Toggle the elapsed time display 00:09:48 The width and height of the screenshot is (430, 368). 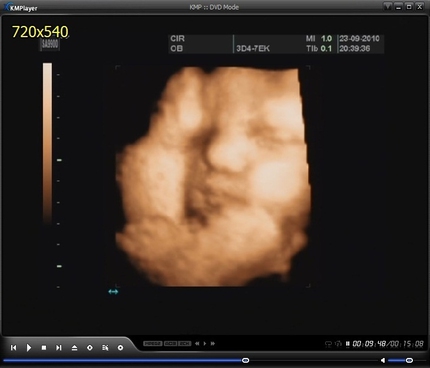(x=369, y=344)
